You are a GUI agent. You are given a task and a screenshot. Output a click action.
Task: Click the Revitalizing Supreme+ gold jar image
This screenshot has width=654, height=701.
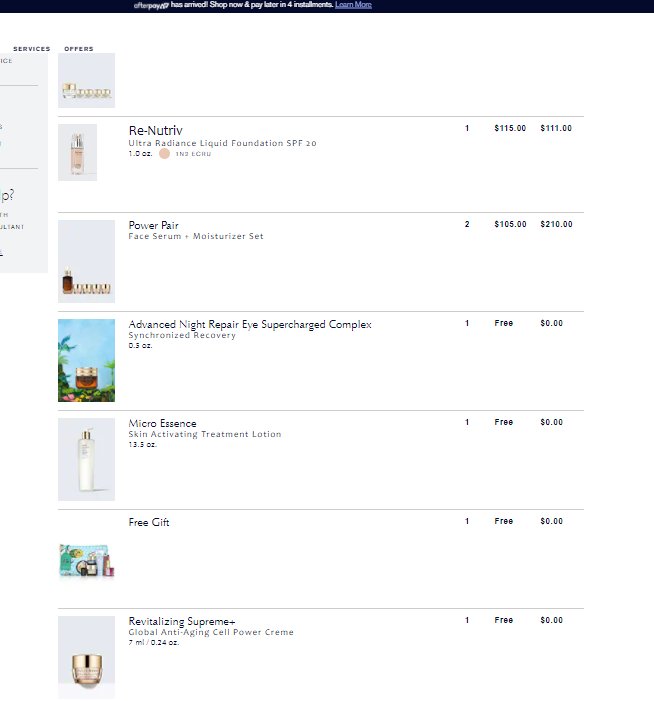(86, 657)
